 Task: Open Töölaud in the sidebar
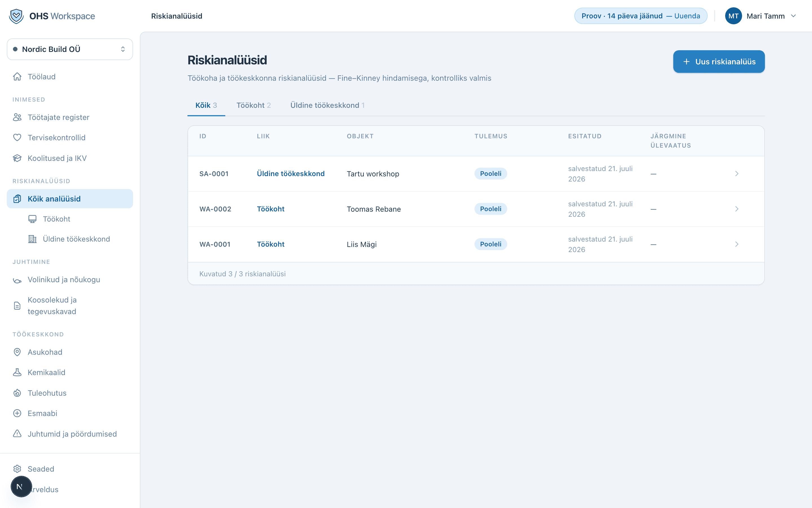(70, 76)
